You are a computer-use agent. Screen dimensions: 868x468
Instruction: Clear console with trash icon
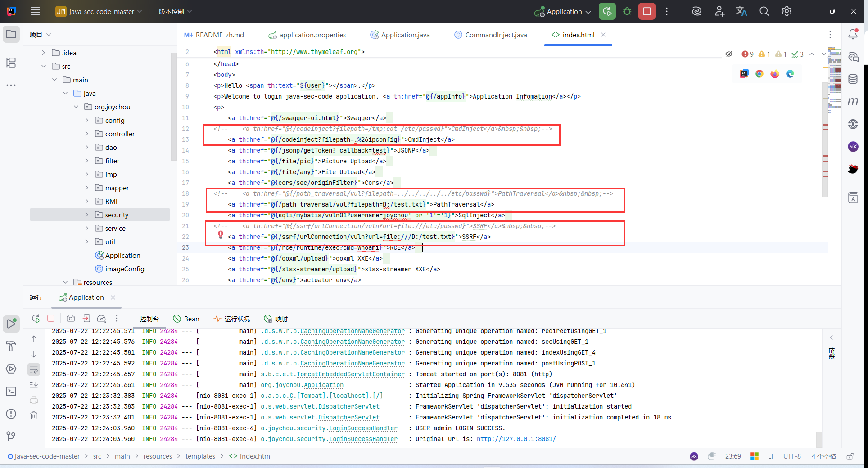point(34,415)
